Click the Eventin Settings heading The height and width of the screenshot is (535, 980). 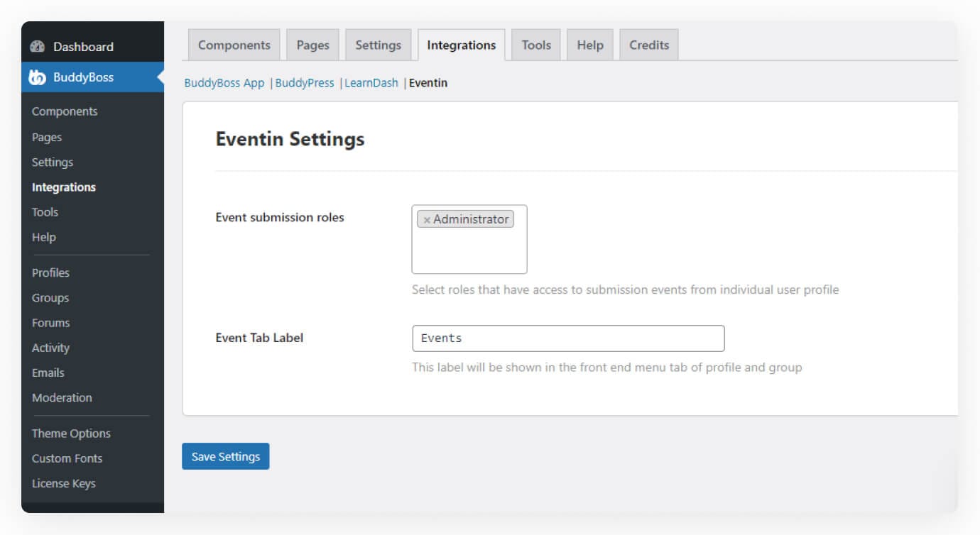tap(290, 139)
